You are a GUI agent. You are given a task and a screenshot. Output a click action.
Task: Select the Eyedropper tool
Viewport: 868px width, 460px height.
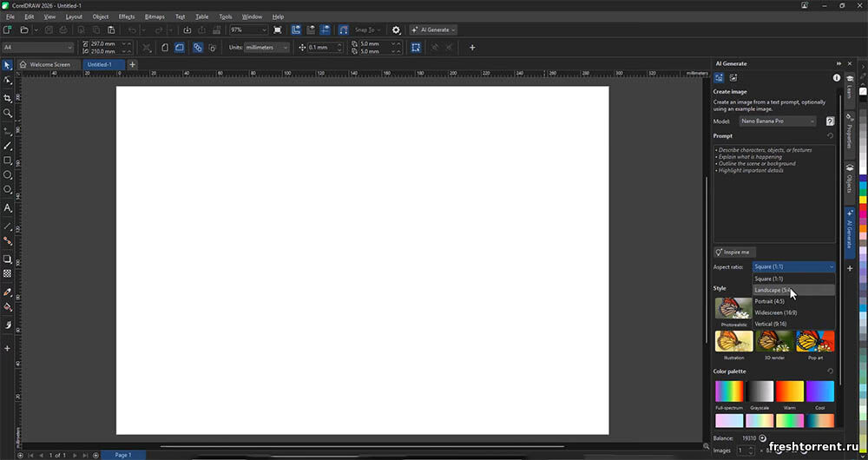(8, 292)
